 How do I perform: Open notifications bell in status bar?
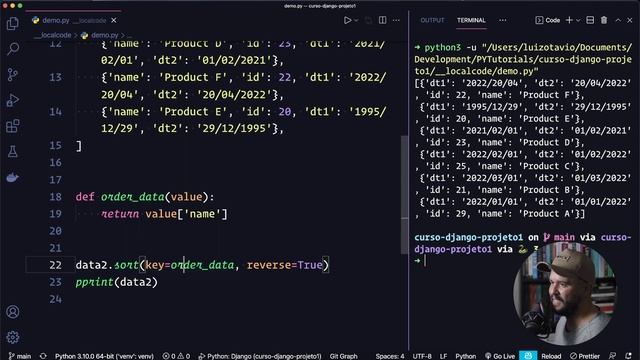click(x=628, y=356)
